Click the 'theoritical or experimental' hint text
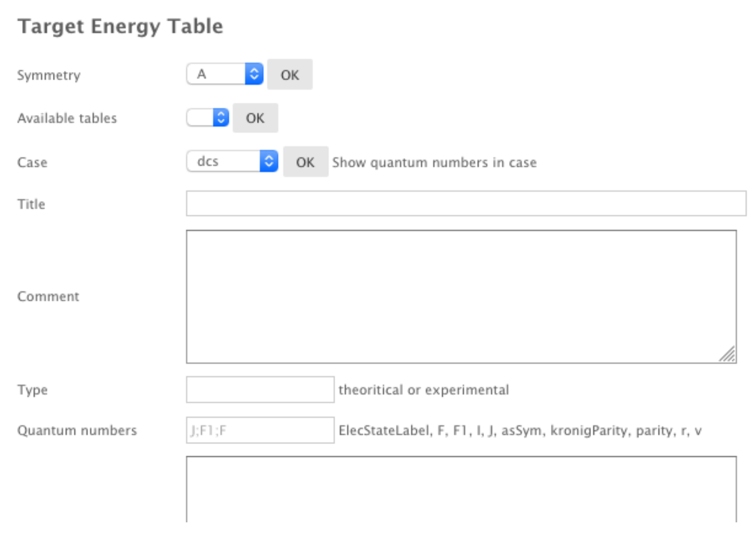The width and height of the screenshot is (756, 534). pos(423,390)
